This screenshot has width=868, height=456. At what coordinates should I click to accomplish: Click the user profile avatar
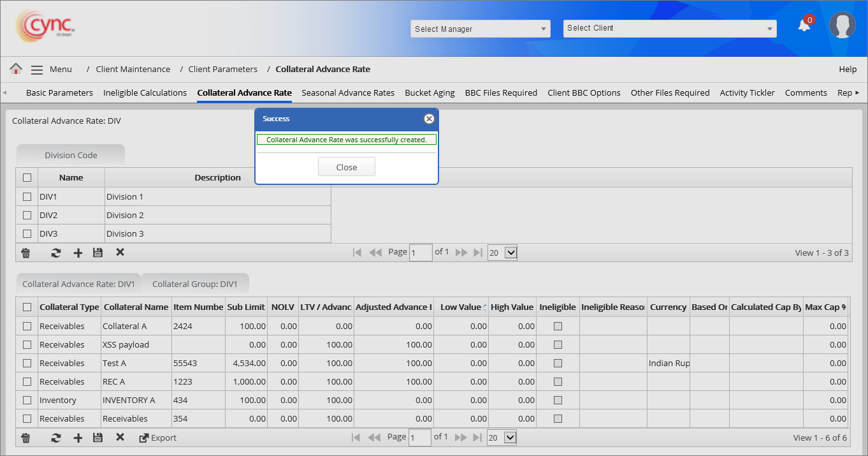(x=842, y=26)
